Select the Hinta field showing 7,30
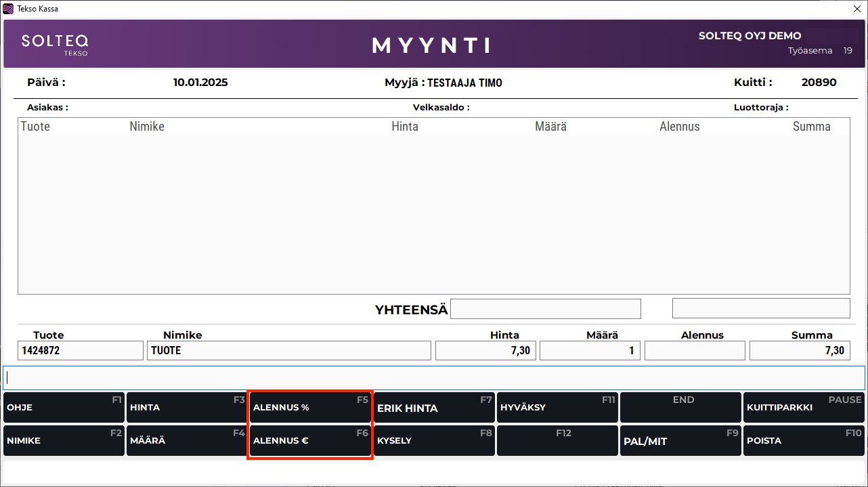Image resolution: width=868 pixels, height=487 pixels. pyautogui.click(x=485, y=350)
